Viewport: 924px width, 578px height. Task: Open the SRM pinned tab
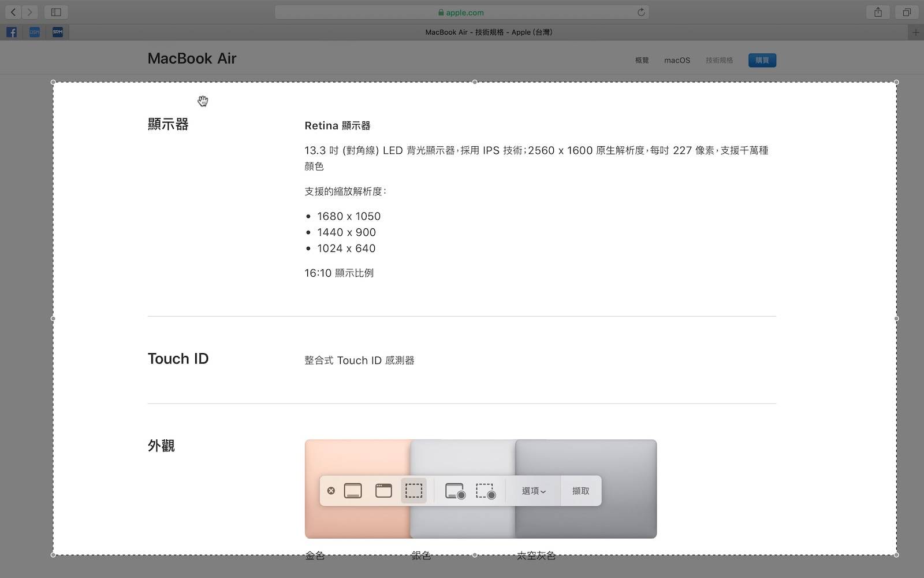coord(58,32)
